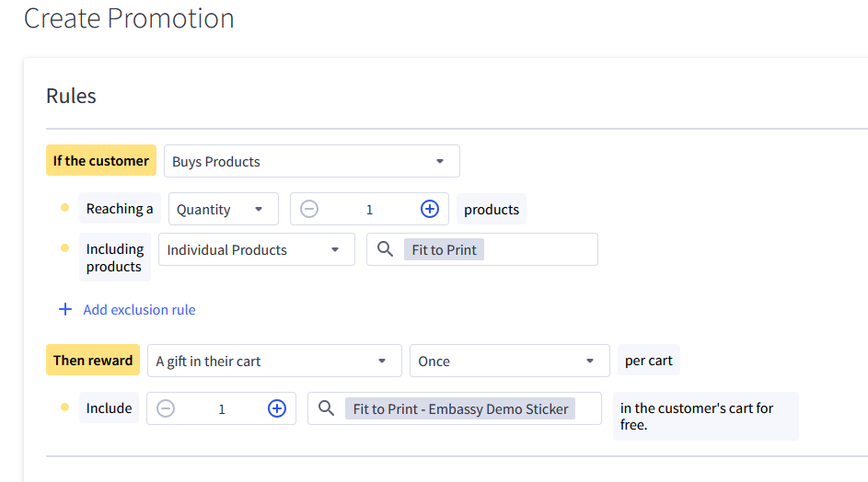
Task: Click the Add exclusion rule link
Action: pyautogui.click(x=139, y=310)
